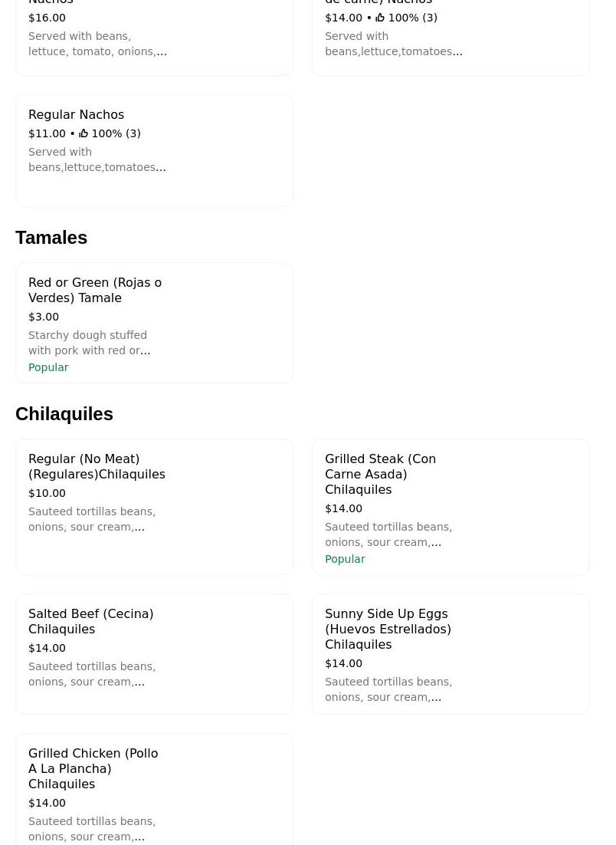Click Popular tag on Grilled Steak Chilaquiles
The width and height of the screenshot is (616, 845).
[x=345, y=559]
